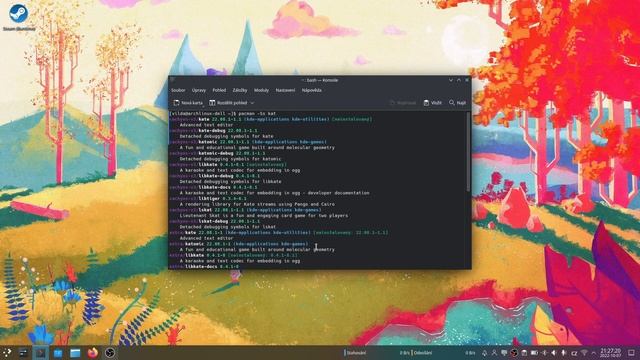Open the Bluetooth tray icon

click(544, 353)
